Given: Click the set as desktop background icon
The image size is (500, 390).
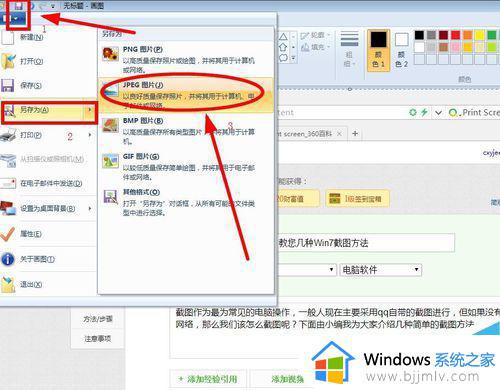Looking at the screenshot, I should pos(8,208).
